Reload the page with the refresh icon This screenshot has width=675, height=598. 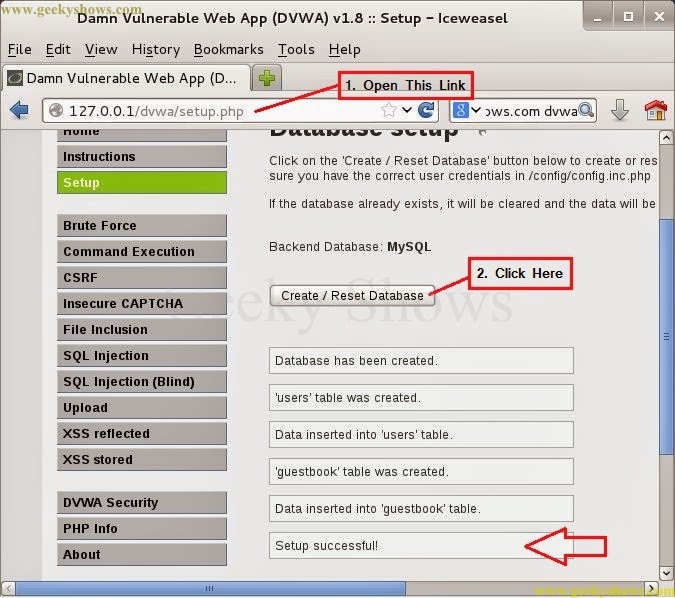tap(426, 111)
